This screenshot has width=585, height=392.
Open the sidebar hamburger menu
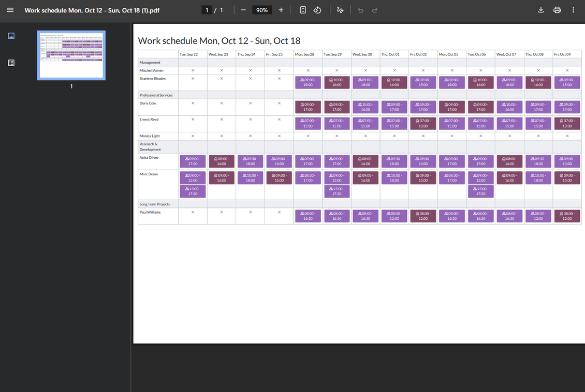pos(10,10)
